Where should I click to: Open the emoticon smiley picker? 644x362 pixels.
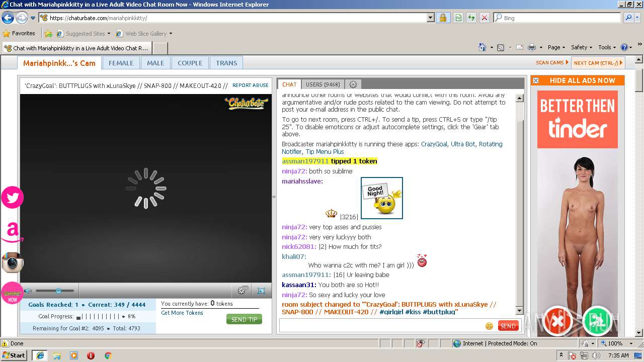pyautogui.click(x=489, y=326)
